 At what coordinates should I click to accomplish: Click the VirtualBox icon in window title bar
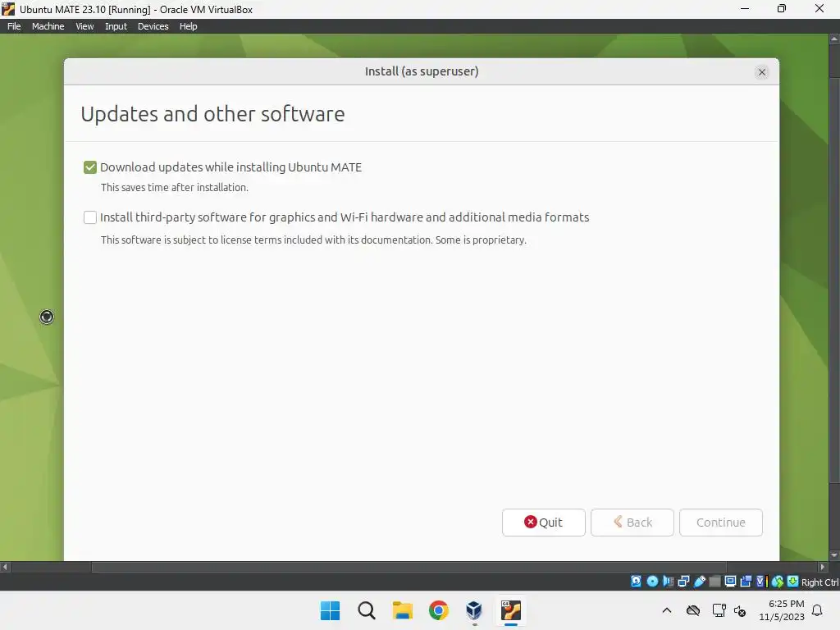8,9
